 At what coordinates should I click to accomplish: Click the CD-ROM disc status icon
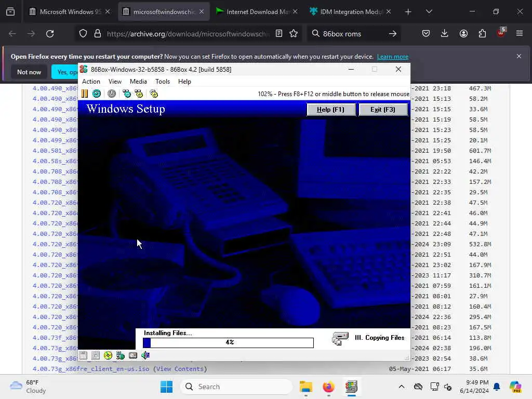click(x=108, y=355)
